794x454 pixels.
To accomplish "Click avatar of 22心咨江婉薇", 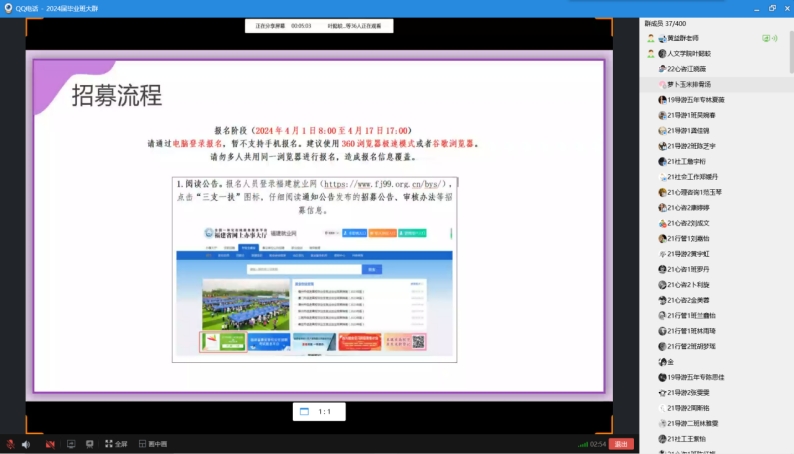I will click(662, 69).
